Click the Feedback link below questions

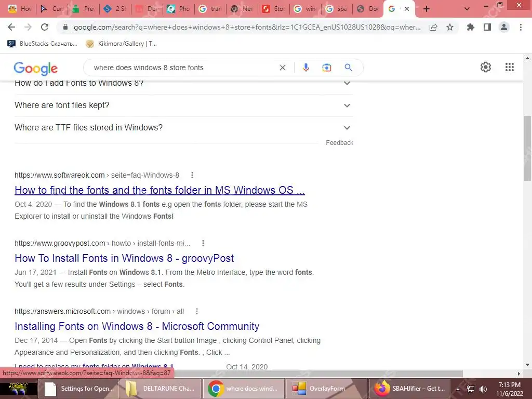point(339,143)
